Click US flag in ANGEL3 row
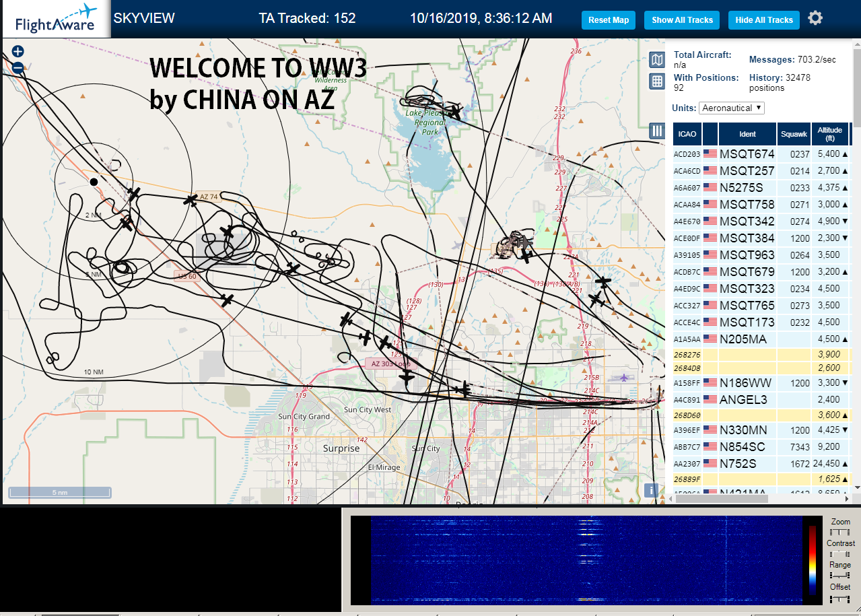This screenshot has width=861, height=616. click(710, 400)
